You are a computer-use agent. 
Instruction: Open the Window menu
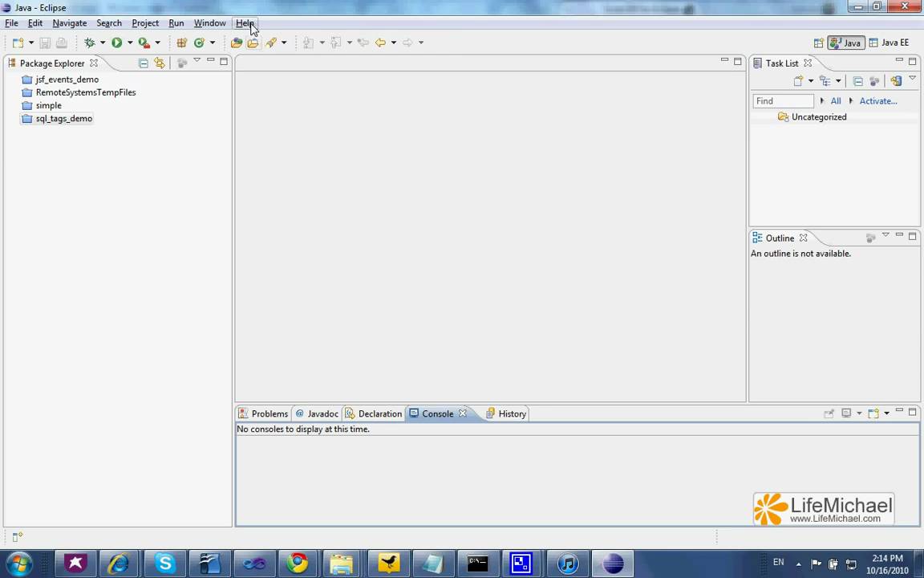coord(210,23)
